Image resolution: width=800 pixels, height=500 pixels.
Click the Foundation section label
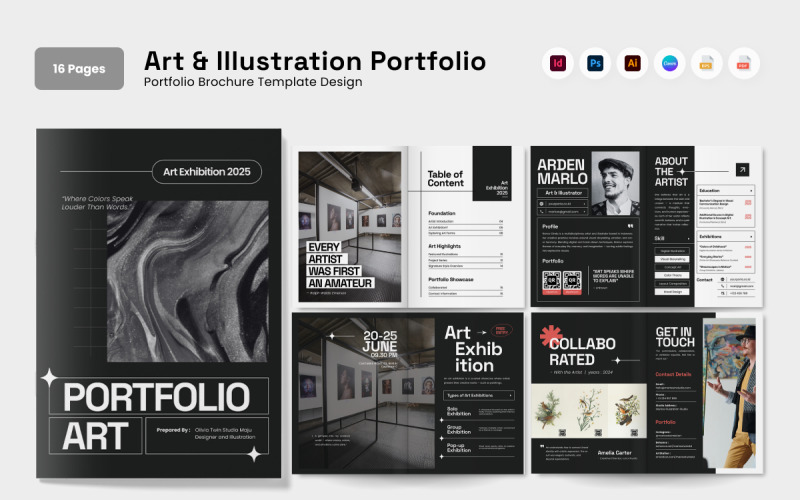pos(442,213)
